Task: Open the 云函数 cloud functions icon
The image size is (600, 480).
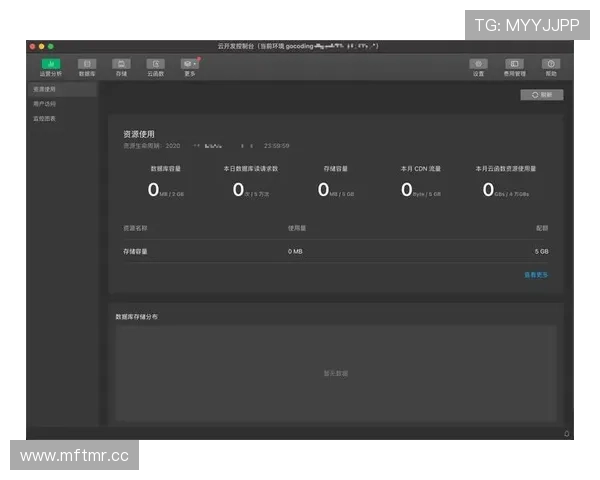Action: pyautogui.click(x=155, y=66)
